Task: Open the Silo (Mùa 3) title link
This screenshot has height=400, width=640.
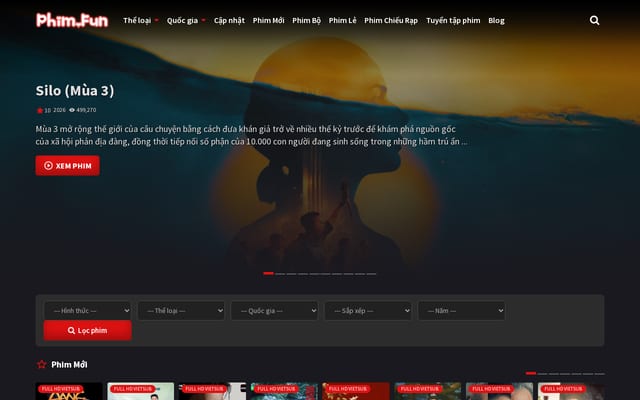Action: [x=75, y=91]
